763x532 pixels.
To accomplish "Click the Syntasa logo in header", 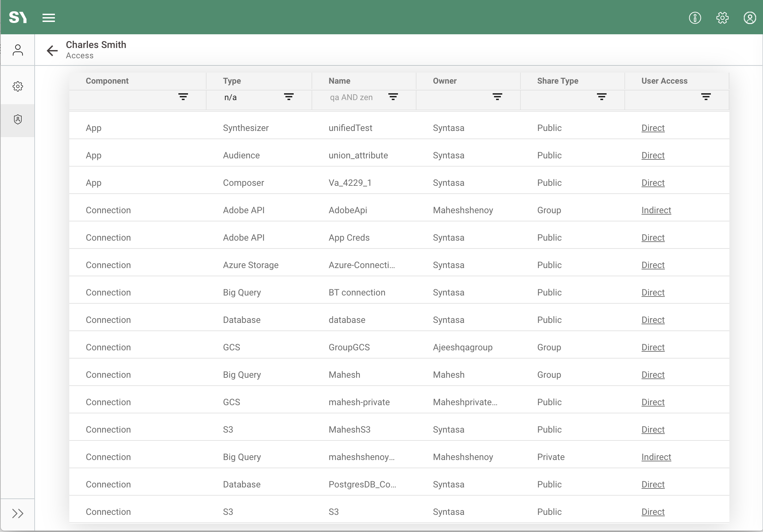I will pos(18,17).
